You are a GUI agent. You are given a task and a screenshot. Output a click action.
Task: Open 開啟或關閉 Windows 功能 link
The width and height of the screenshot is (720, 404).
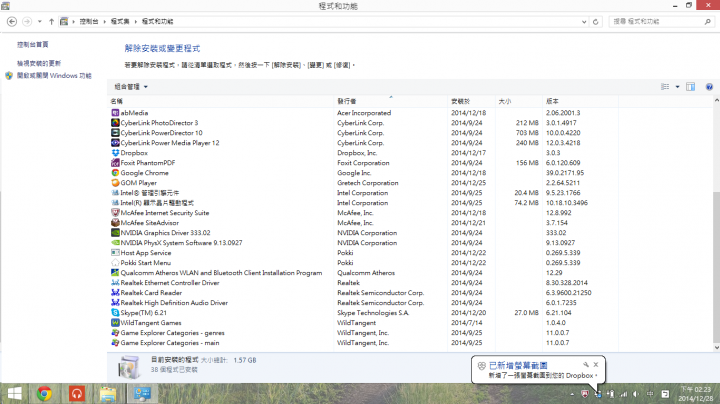(54, 75)
